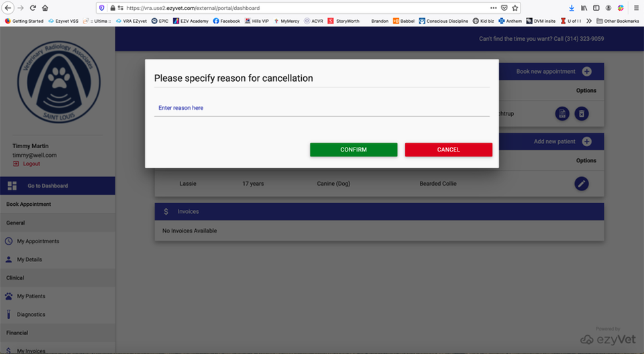This screenshot has height=354, width=644.
Task: Bookmark this page with the star icon
Action: coord(515,8)
